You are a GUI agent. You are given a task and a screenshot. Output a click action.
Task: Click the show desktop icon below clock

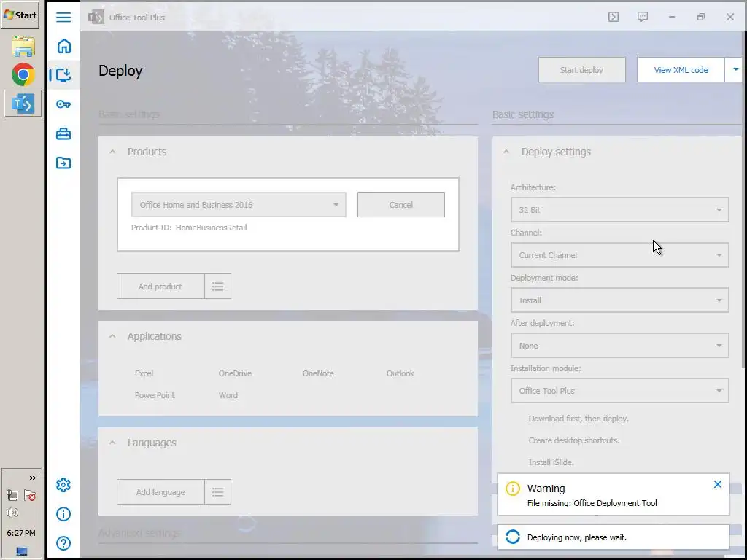(x=22, y=551)
